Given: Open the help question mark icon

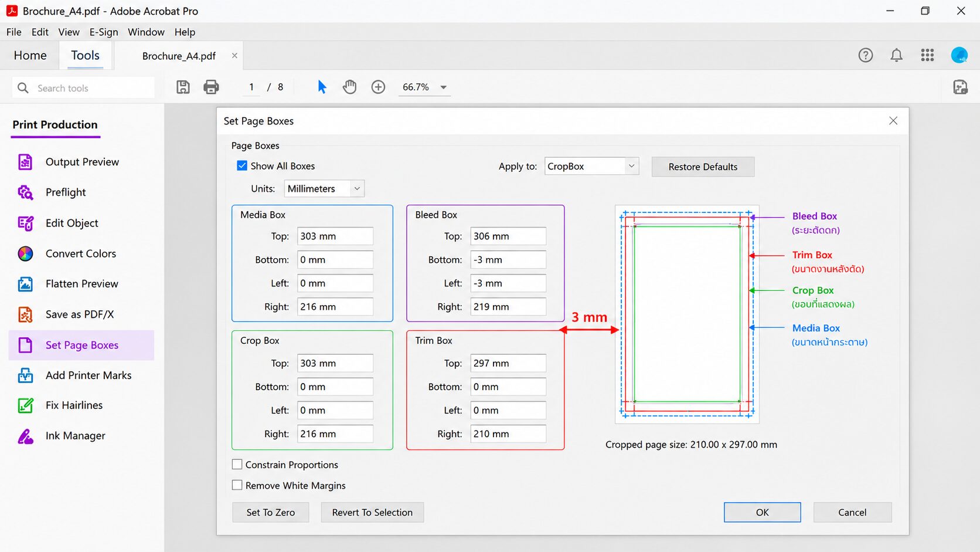Looking at the screenshot, I should pos(866,55).
